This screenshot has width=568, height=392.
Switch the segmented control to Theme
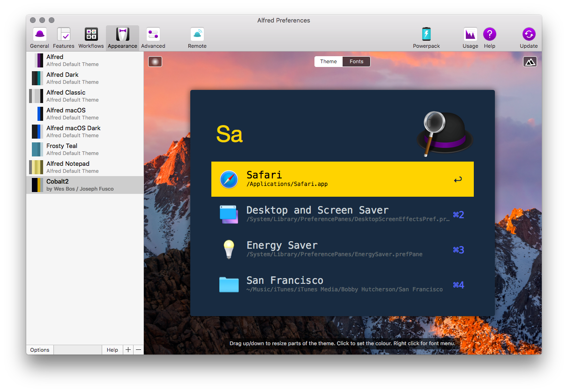(329, 62)
